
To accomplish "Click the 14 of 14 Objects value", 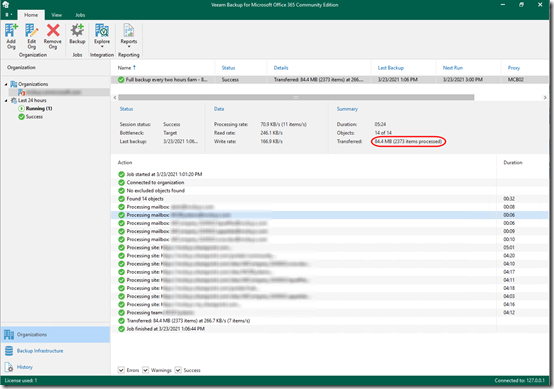I will [x=383, y=133].
